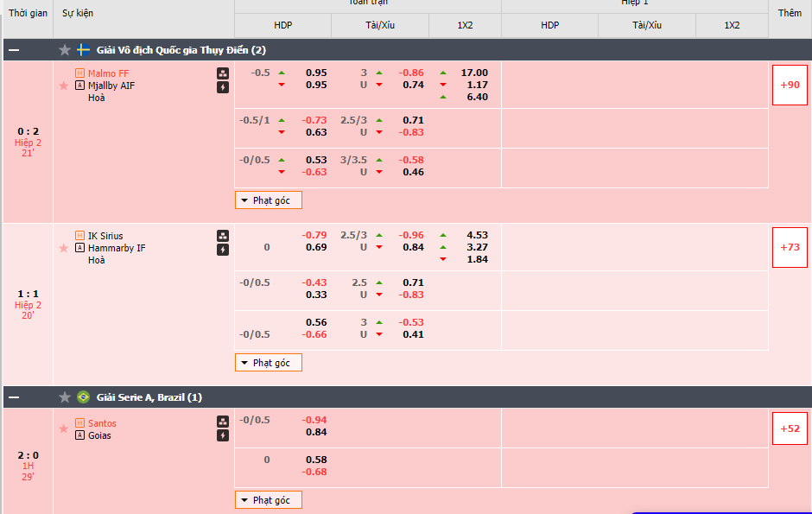Viewport: 812px width, 514px height.
Task: Click the Brazil flag icon in league header
Action: pyautogui.click(x=84, y=397)
